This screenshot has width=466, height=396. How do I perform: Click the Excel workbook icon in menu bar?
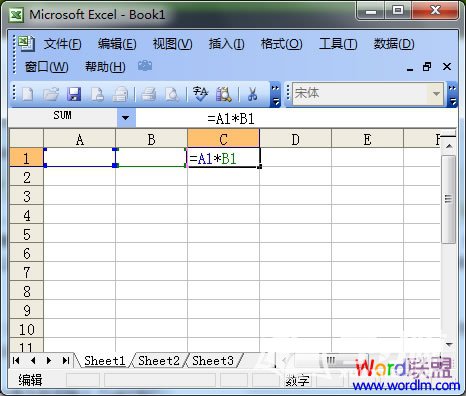point(26,43)
